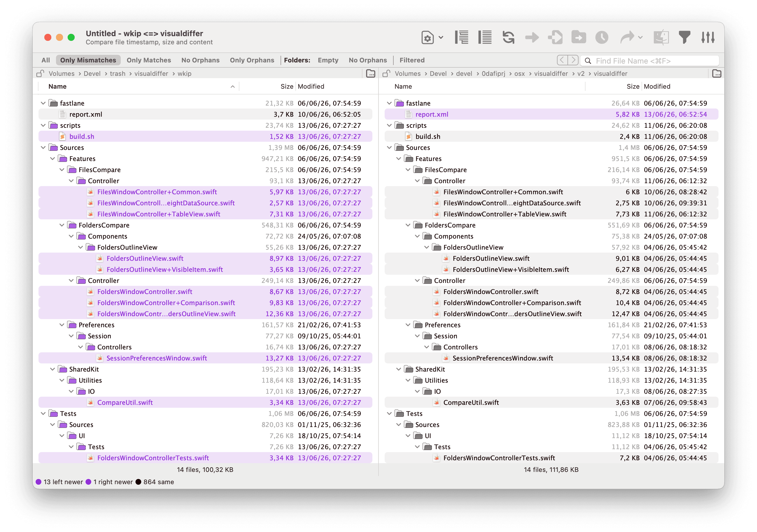Click the Swift icon beside left CompareUtil.swift
The image size is (757, 532).
(90, 403)
